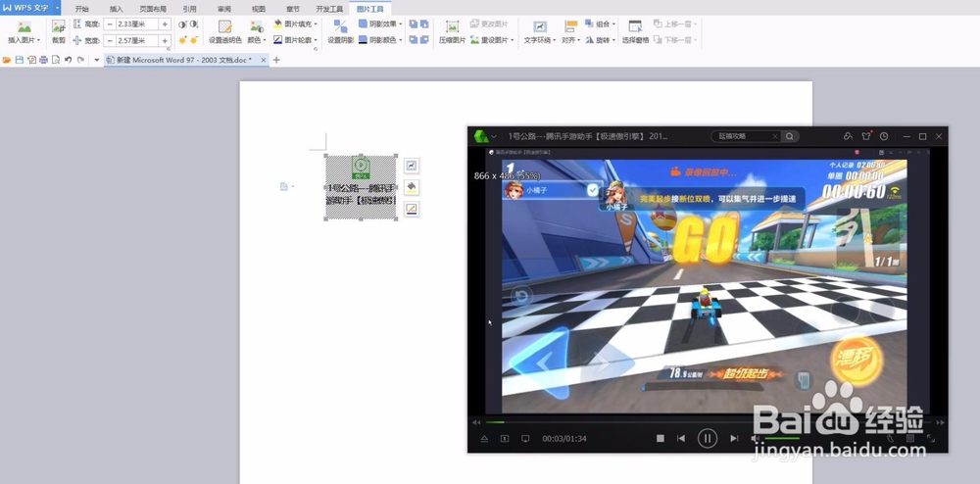
Task: Pause the video in media player
Action: coord(707,438)
